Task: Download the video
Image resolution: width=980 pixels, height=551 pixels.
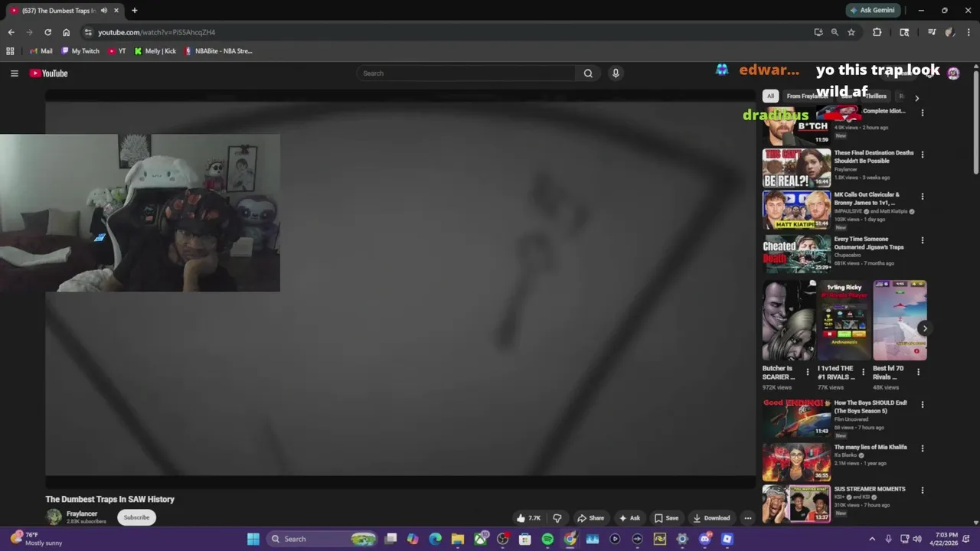Action: pos(711,518)
